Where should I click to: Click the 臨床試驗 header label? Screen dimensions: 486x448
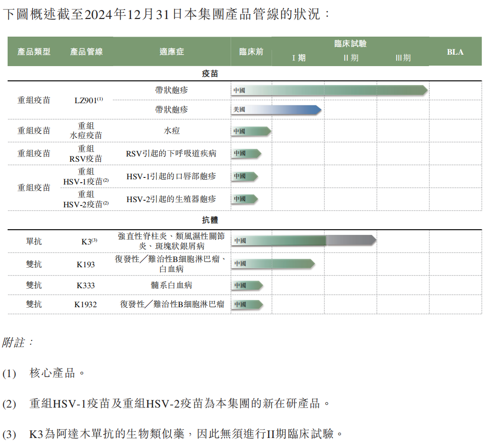point(350,44)
